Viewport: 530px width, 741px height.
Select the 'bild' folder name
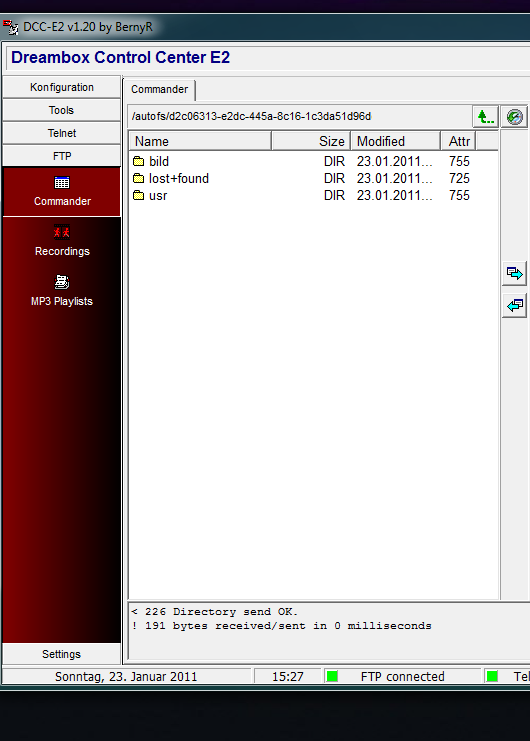coord(159,162)
